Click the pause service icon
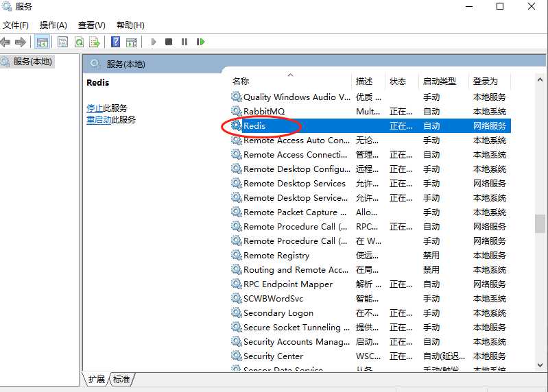 184,42
